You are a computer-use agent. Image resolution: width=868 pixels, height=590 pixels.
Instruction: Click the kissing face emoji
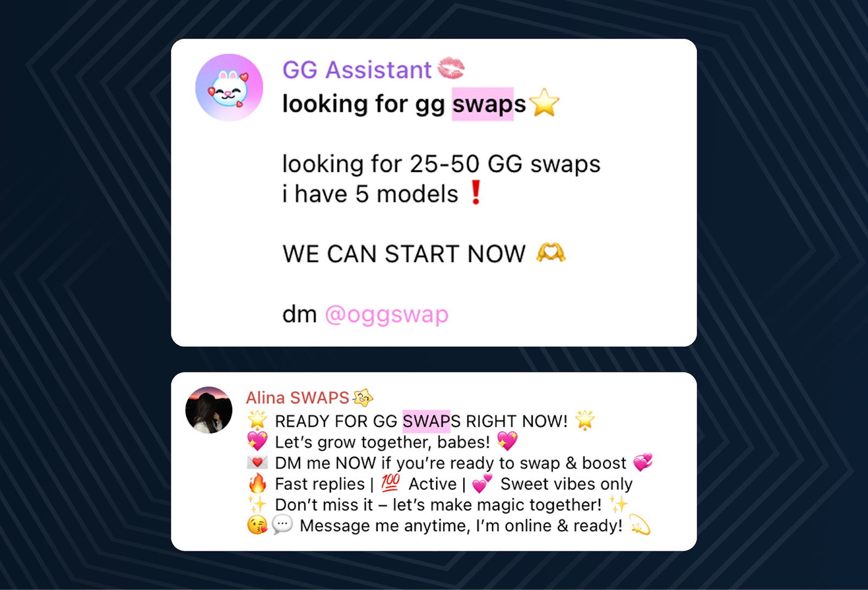coord(257,525)
